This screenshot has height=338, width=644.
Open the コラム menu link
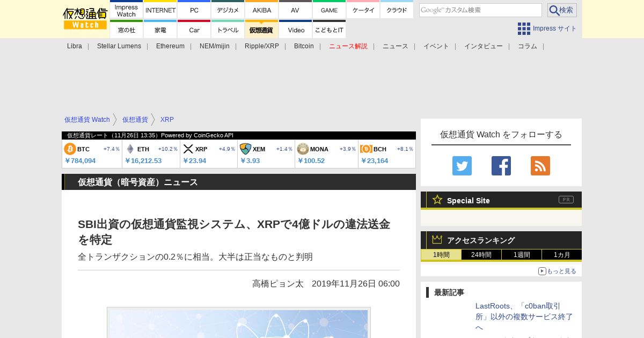[528, 46]
